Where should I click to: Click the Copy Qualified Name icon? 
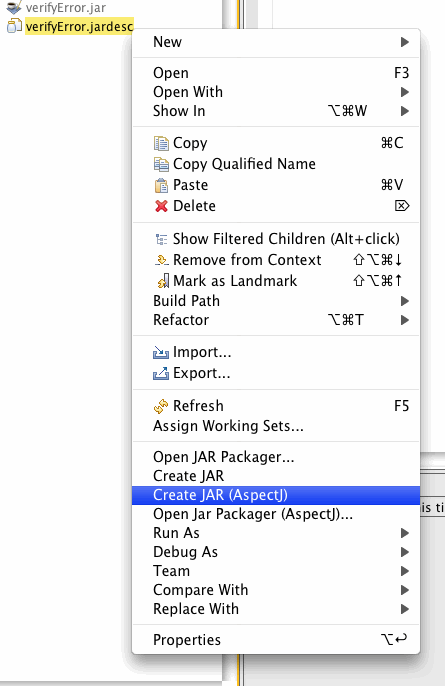point(161,164)
